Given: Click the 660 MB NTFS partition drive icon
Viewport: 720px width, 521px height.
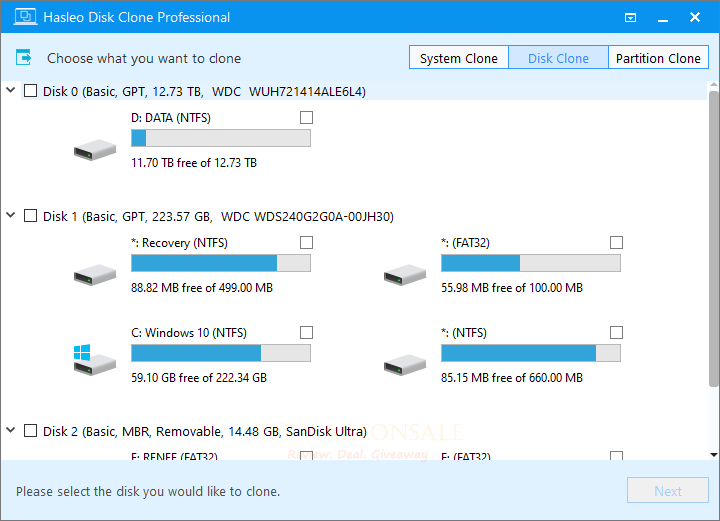Looking at the screenshot, I should (405, 365).
